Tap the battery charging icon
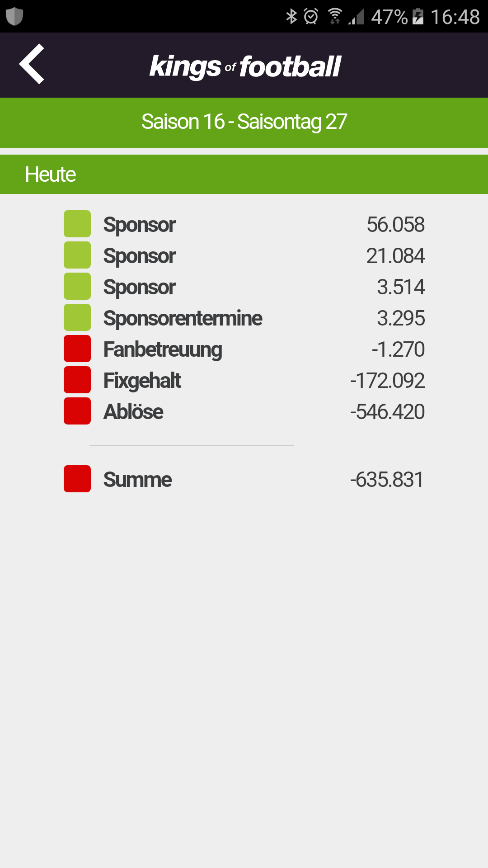The width and height of the screenshot is (488, 868). click(418, 17)
